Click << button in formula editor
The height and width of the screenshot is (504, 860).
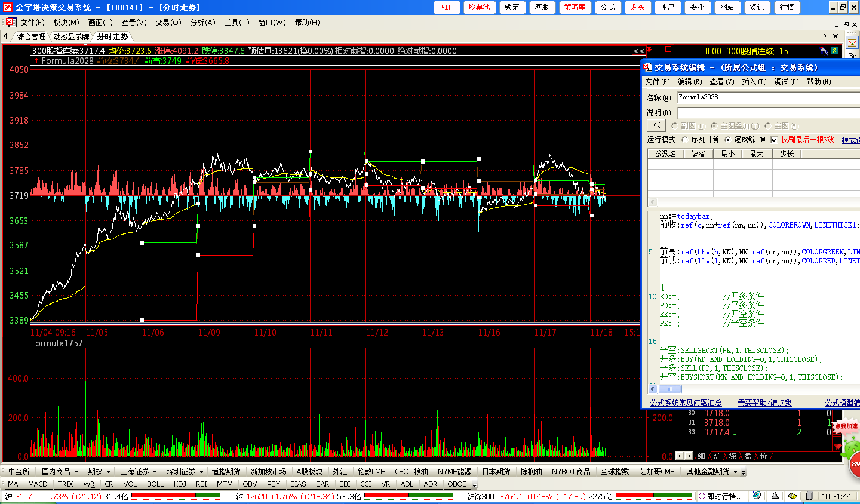(x=656, y=125)
